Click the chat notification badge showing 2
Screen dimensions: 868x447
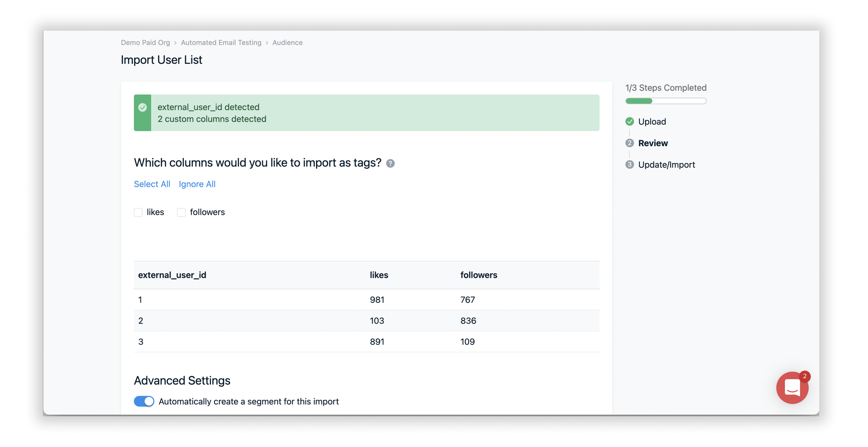pos(805,376)
